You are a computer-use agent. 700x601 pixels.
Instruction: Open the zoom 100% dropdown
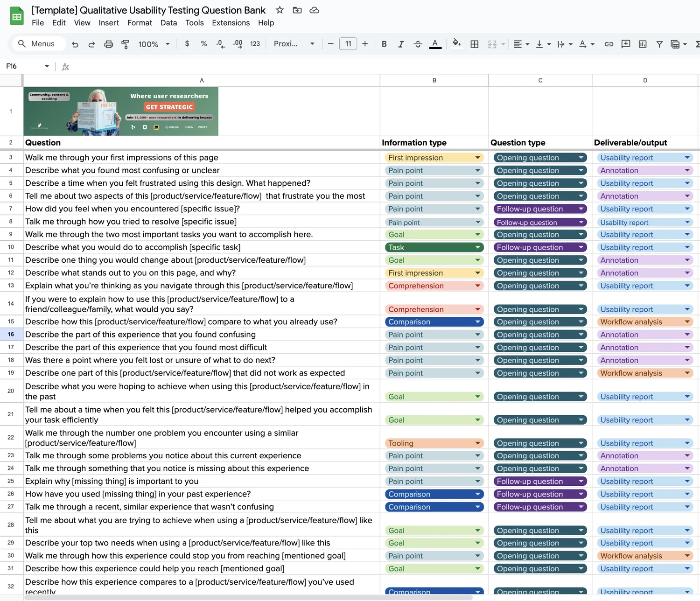point(154,44)
